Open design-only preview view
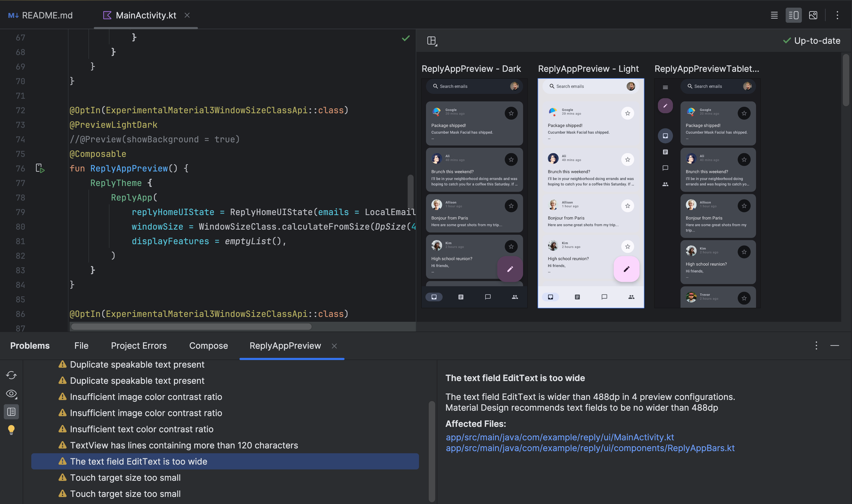 click(813, 15)
